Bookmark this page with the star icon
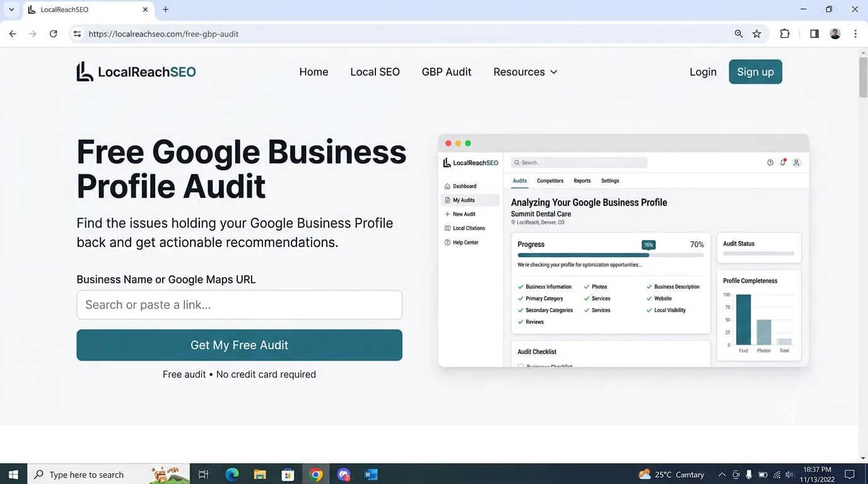 click(x=757, y=34)
